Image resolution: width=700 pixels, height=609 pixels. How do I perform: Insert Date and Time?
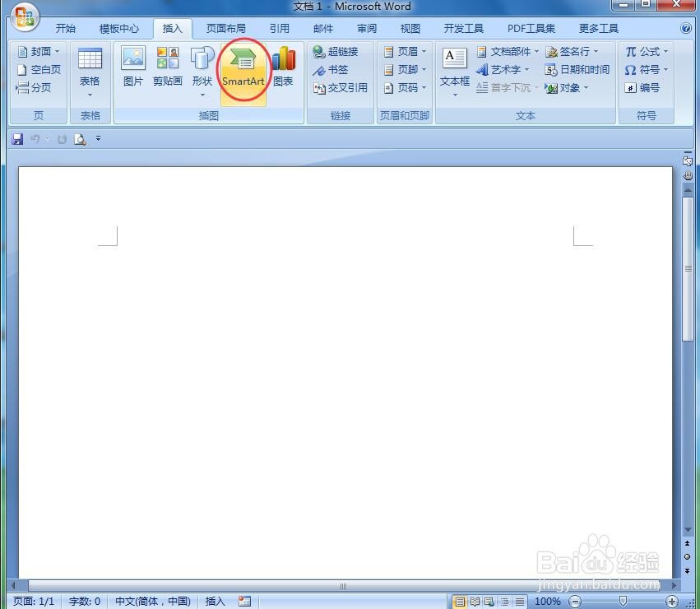click(577, 70)
